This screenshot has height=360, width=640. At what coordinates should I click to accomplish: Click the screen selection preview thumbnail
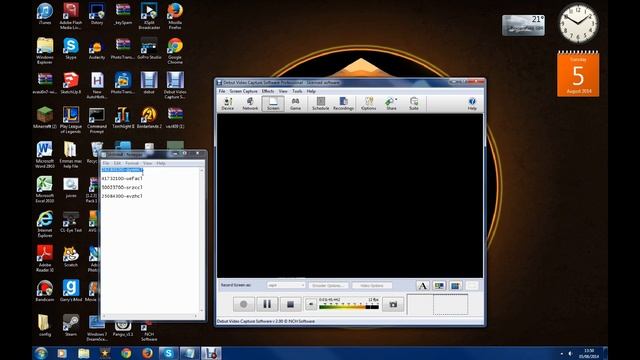(x=438, y=304)
